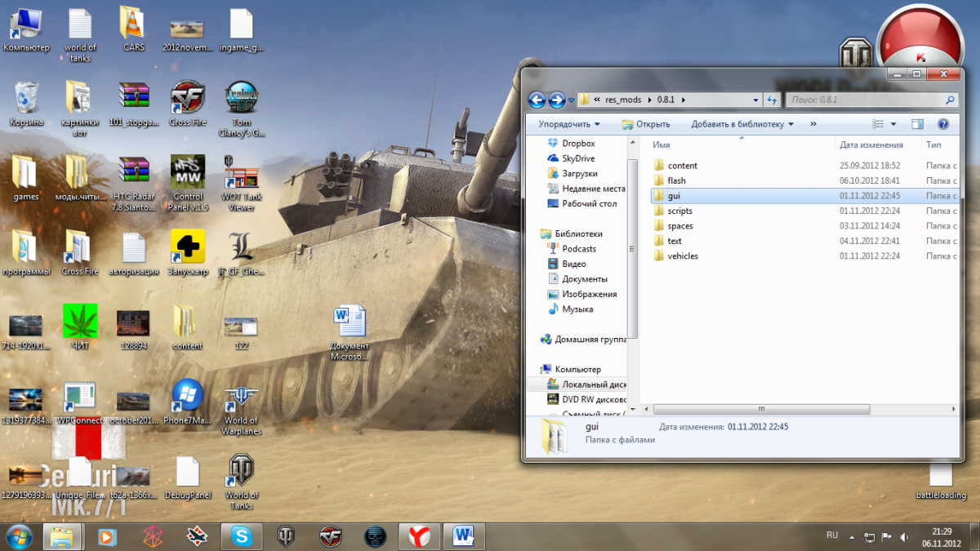Expand the Добавить в библиотеку dropdown
The height and width of the screenshot is (551, 980).
[x=742, y=124]
